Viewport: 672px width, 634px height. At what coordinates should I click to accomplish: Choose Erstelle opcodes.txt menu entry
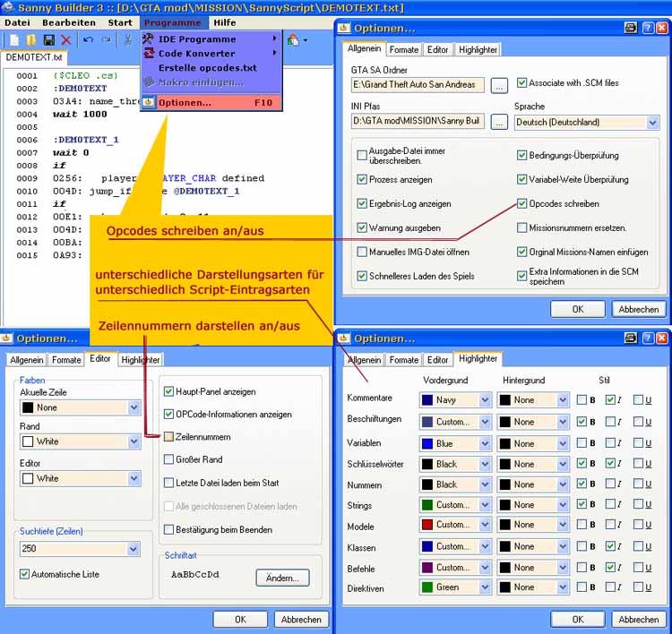tap(211, 68)
